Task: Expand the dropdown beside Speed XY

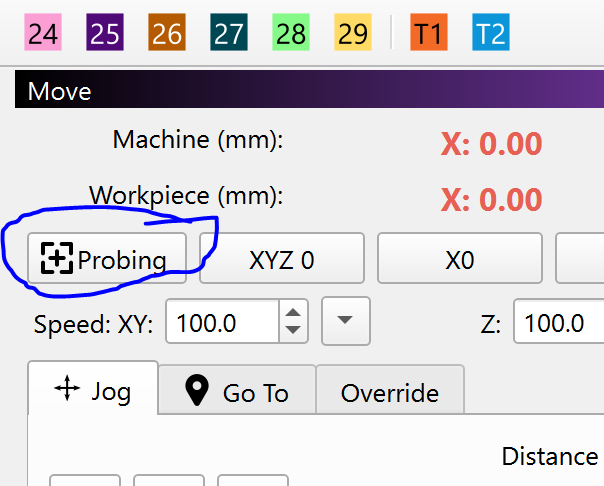Action: [345, 321]
